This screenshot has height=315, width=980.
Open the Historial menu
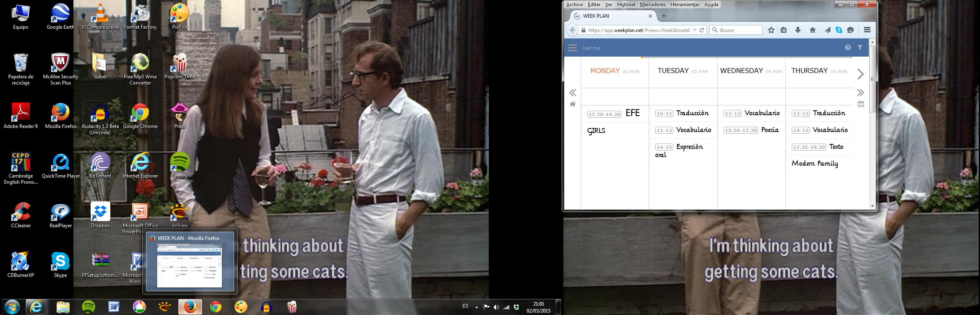pyautogui.click(x=626, y=5)
